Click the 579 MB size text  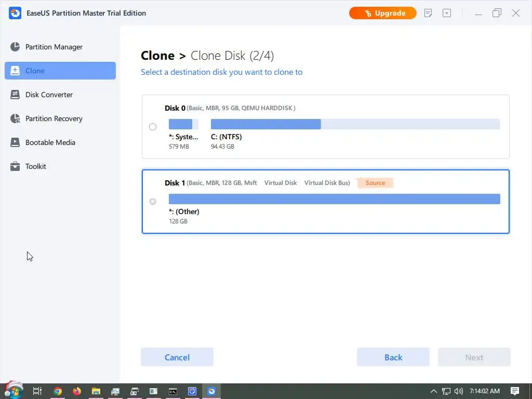click(x=179, y=147)
